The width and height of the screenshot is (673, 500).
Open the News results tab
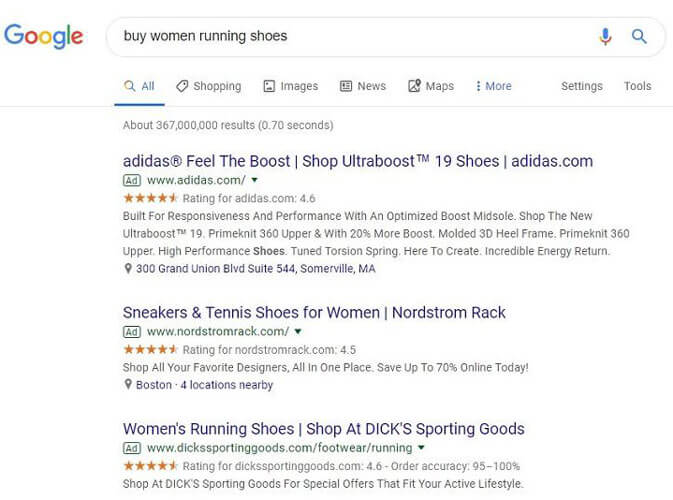click(x=362, y=86)
